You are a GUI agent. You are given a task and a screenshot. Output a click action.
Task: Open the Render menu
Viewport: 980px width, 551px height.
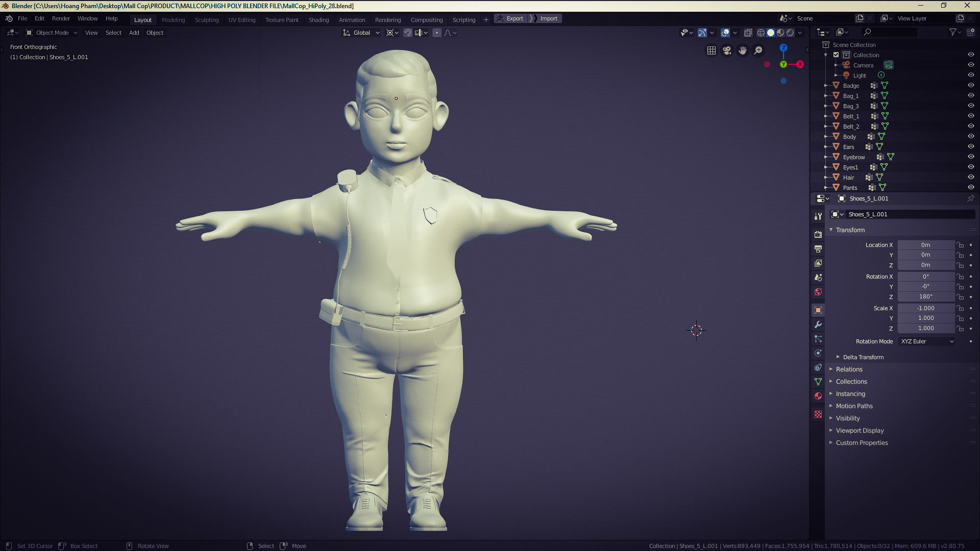click(61, 18)
